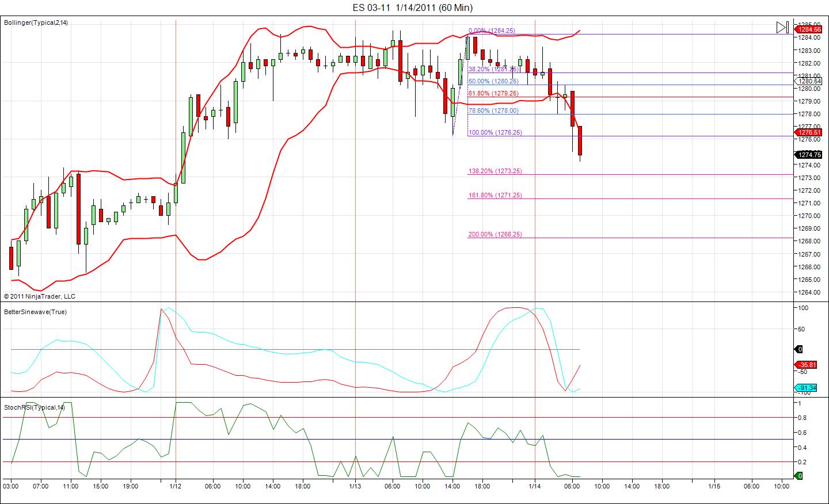Click the Bollinger(Typical,2,14) indicator label

pyautogui.click(x=36, y=22)
